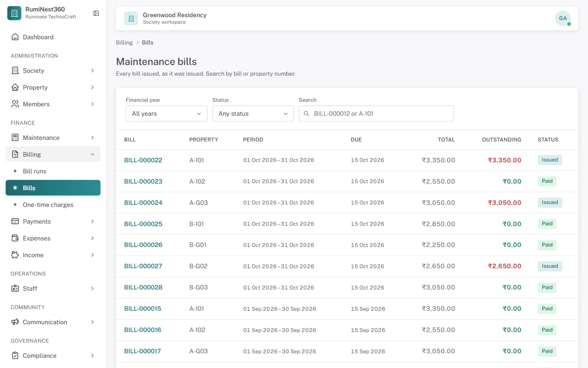588x368 pixels.
Task: Expand the Property submenu chevron
Action: click(92, 88)
